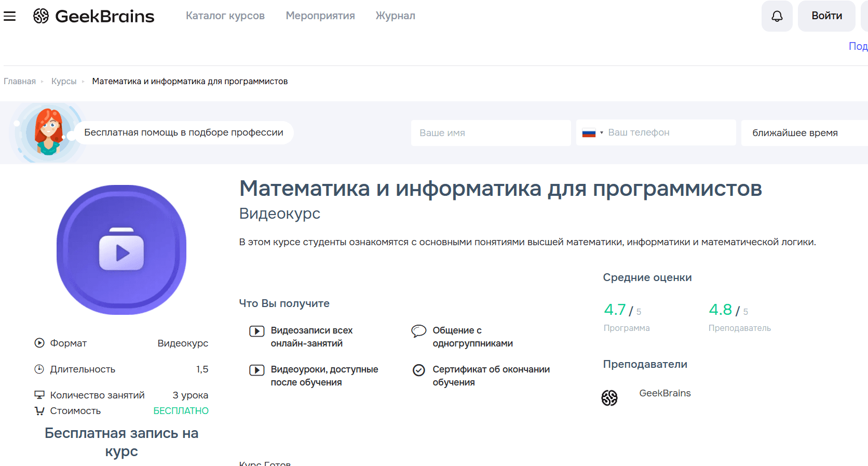The width and height of the screenshot is (868, 466).
Task: Click the GeekBrains brain logo
Action: 41,16
